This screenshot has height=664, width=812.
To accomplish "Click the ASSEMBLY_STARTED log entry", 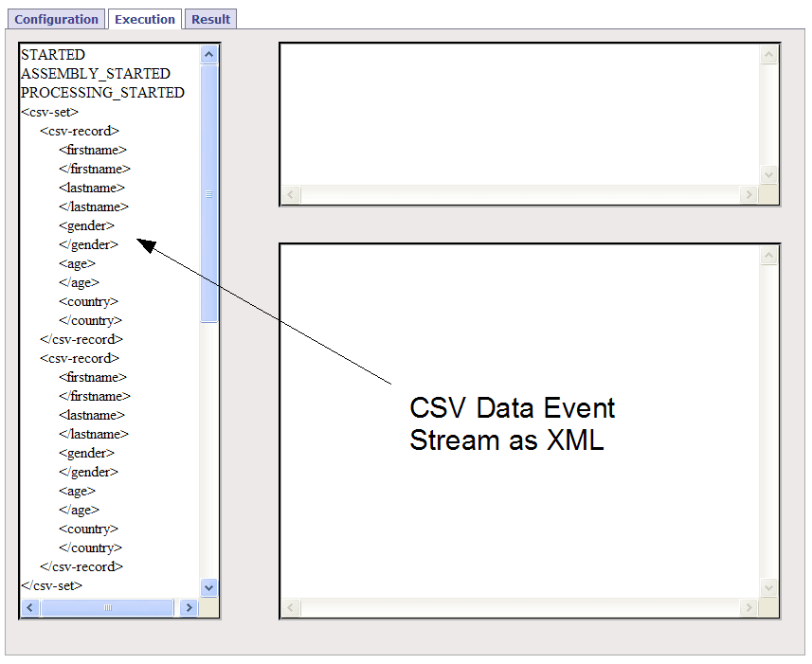I will 95,73.
